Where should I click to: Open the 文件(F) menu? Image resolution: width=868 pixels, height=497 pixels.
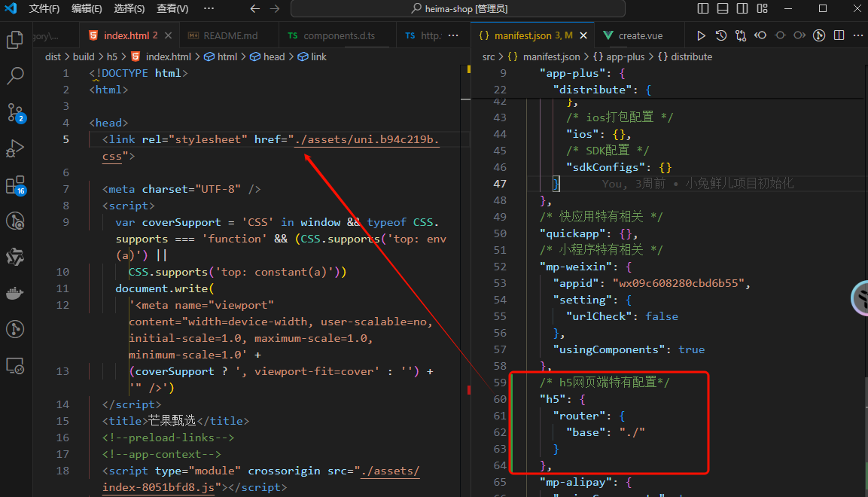coord(44,8)
